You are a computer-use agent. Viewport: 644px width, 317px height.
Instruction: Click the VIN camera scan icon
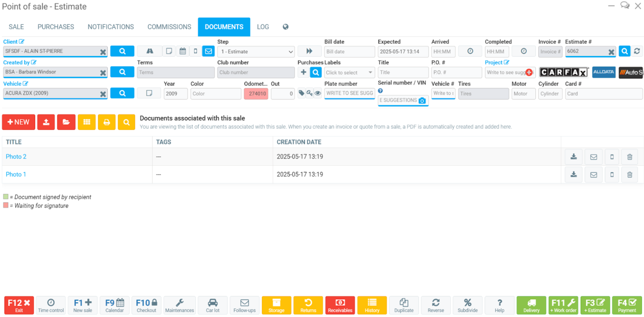[422, 101]
